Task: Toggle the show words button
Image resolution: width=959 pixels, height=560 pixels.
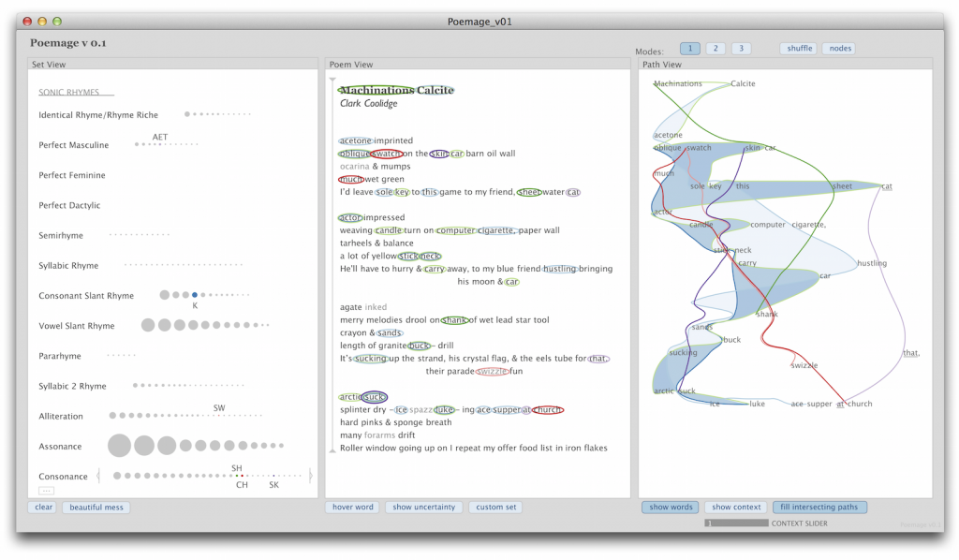Action: [x=670, y=508]
